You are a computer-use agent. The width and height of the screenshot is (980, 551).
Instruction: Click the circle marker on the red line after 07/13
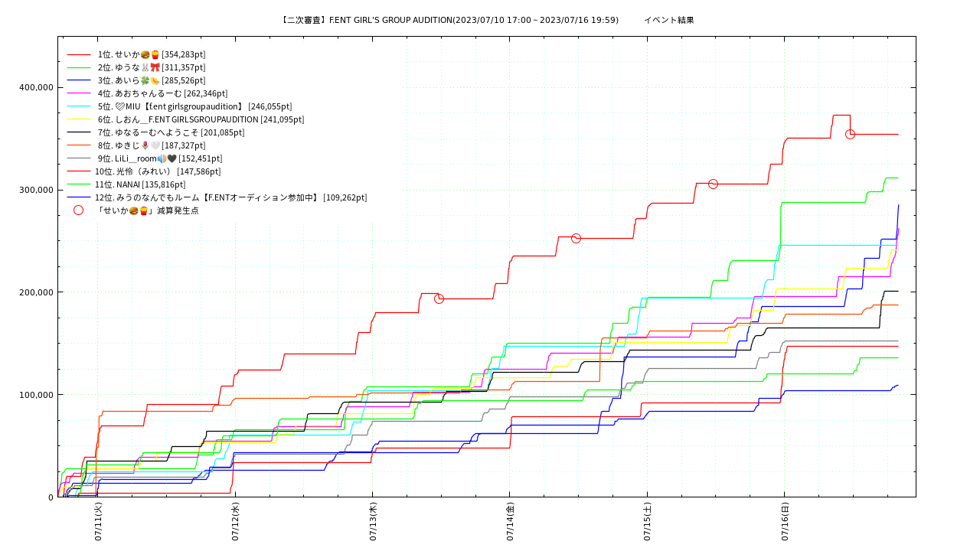(x=439, y=298)
